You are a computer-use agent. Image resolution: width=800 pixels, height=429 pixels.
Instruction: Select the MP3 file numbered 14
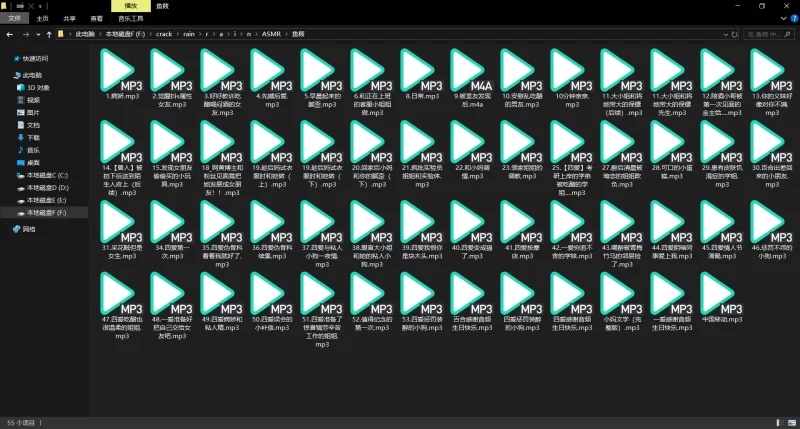122,158
